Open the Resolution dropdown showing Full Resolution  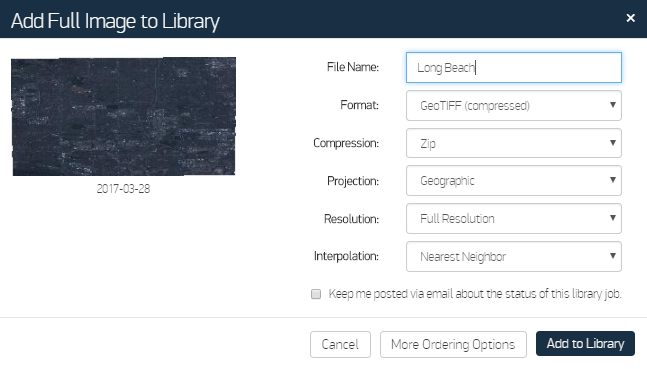pos(514,218)
